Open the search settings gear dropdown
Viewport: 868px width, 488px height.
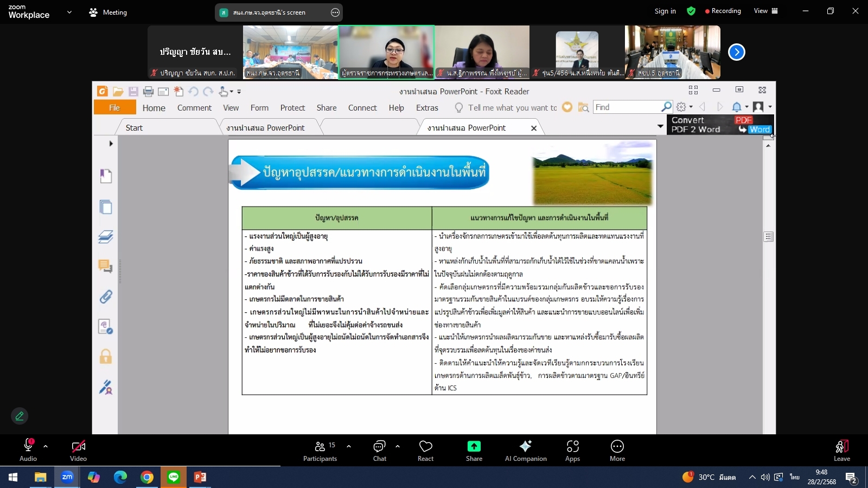click(685, 107)
